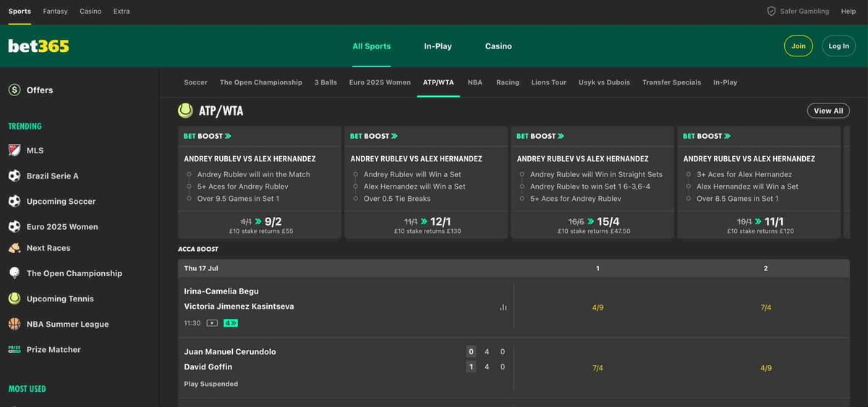Click the Brazil Serie A soccer ball icon
Screen dimensions: 868x407
click(x=14, y=176)
